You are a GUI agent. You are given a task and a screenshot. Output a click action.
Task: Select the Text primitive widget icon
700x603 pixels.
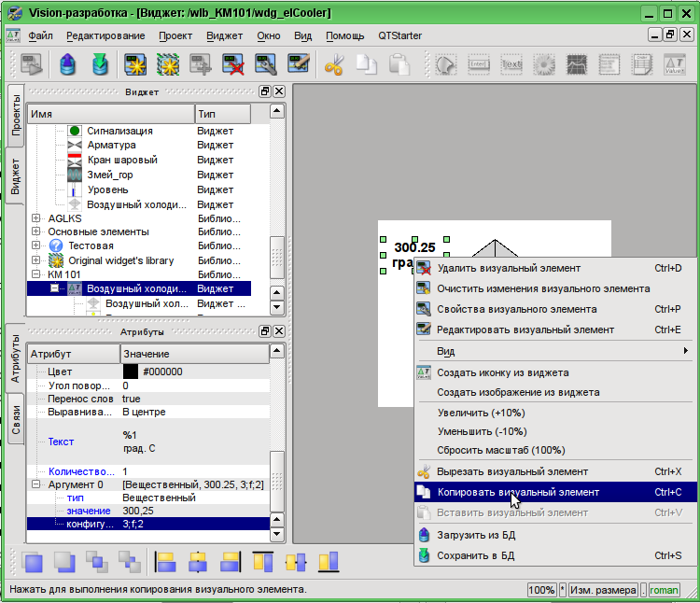coord(511,65)
